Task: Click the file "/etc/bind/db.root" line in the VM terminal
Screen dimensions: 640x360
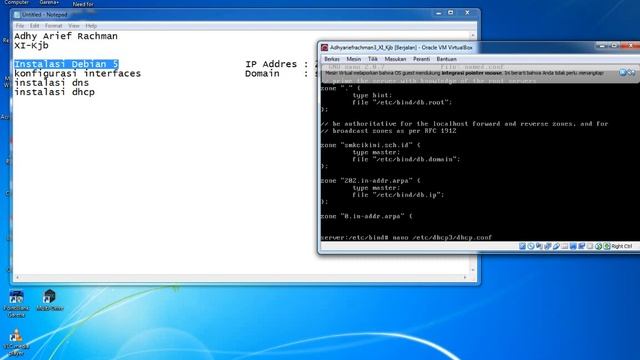Action: pos(402,102)
